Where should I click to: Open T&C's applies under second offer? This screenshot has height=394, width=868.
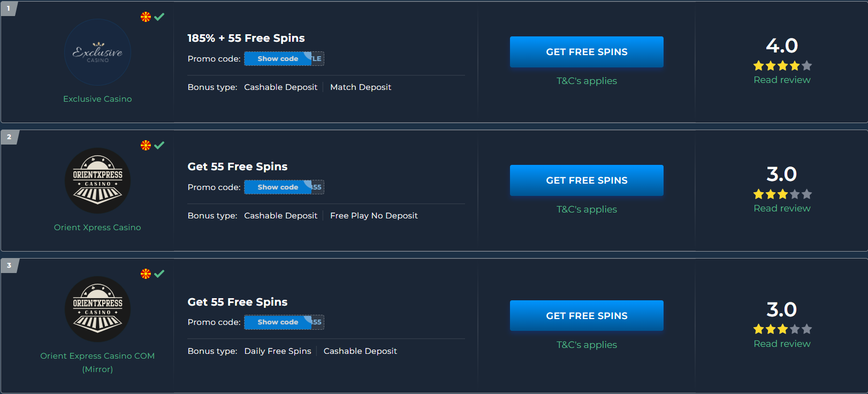[587, 209]
